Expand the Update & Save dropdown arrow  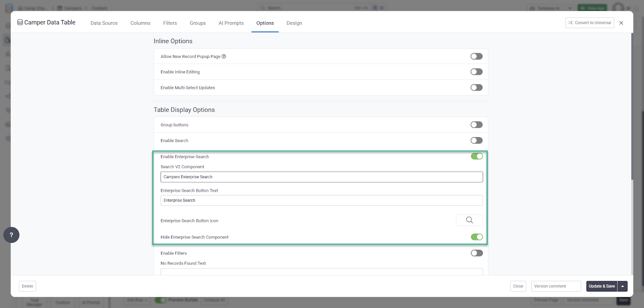622,286
